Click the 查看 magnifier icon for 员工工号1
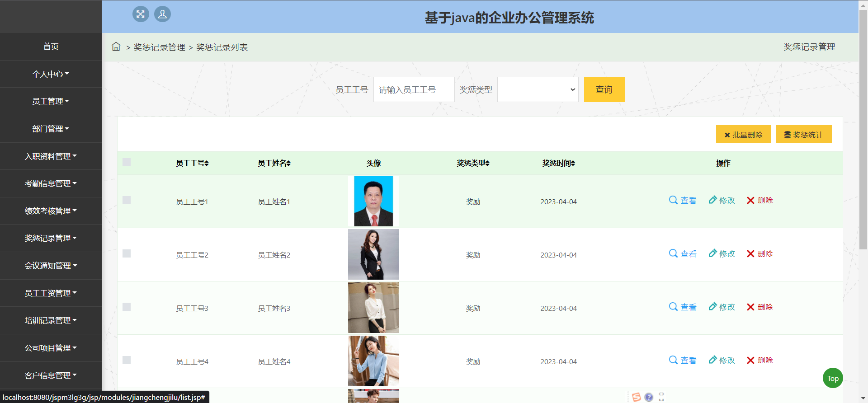 point(673,200)
